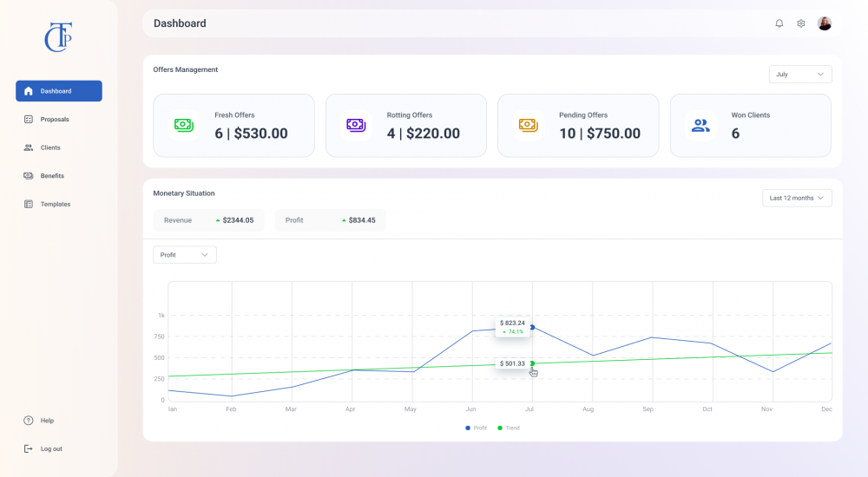Click the user profile avatar
The height and width of the screenshot is (477, 868).
tap(825, 23)
